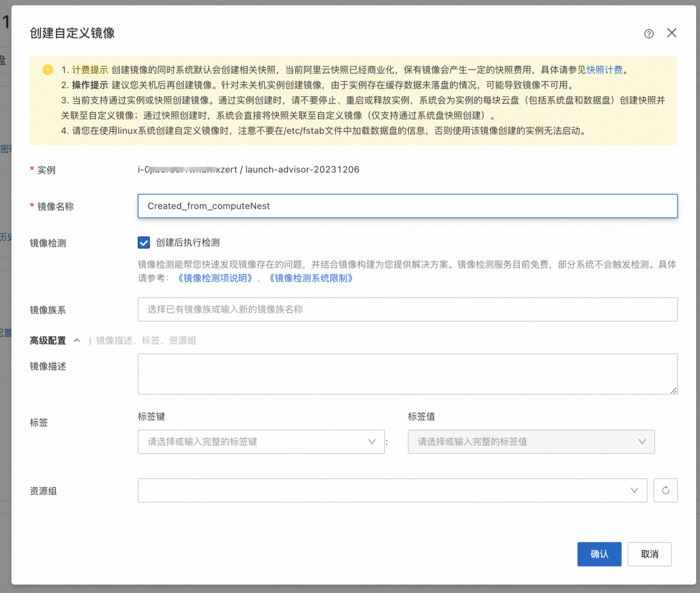Image resolution: width=700 pixels, height=593 pixels.
Task: Open the help question mark icon
Action: [x=649, y=34]
